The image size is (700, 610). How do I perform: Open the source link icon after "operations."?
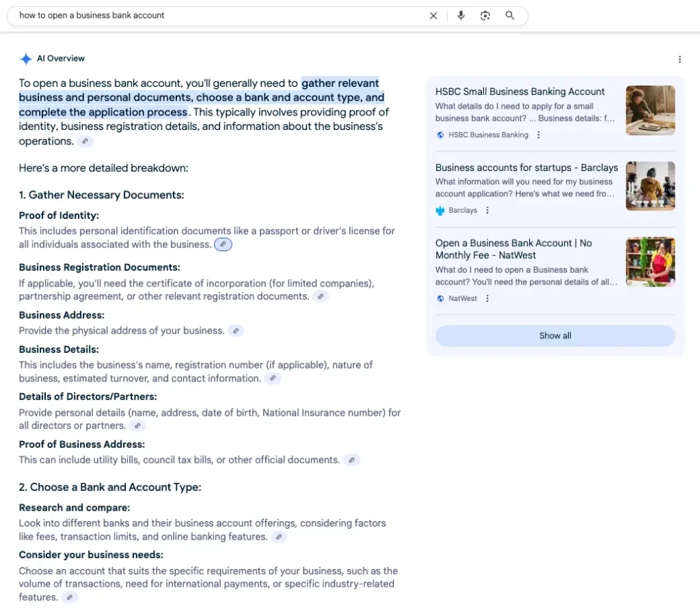85,141
